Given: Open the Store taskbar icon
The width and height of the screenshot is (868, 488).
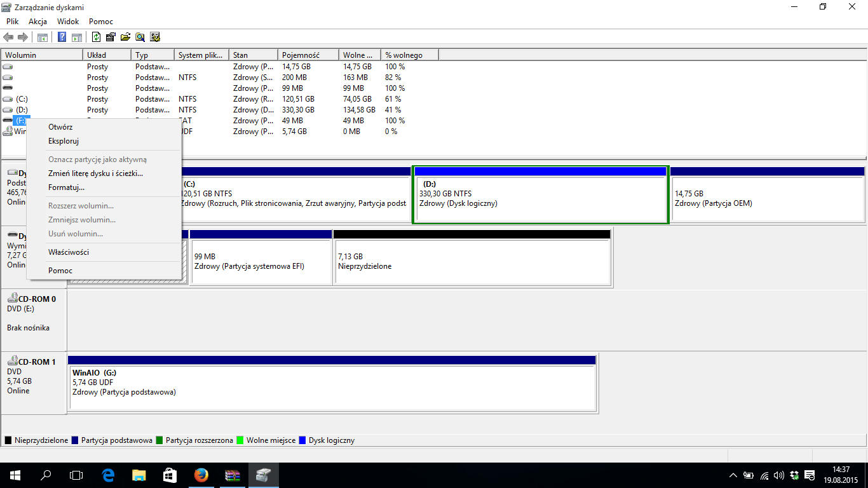Looking at the screenshot, I should pos(169,475).
